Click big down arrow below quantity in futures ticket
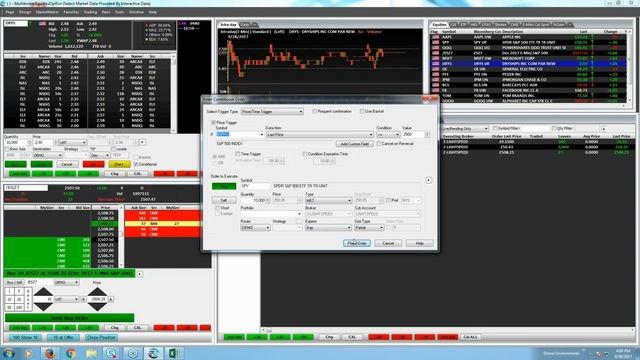Screen dimensions: 640x360 [43, 307]
